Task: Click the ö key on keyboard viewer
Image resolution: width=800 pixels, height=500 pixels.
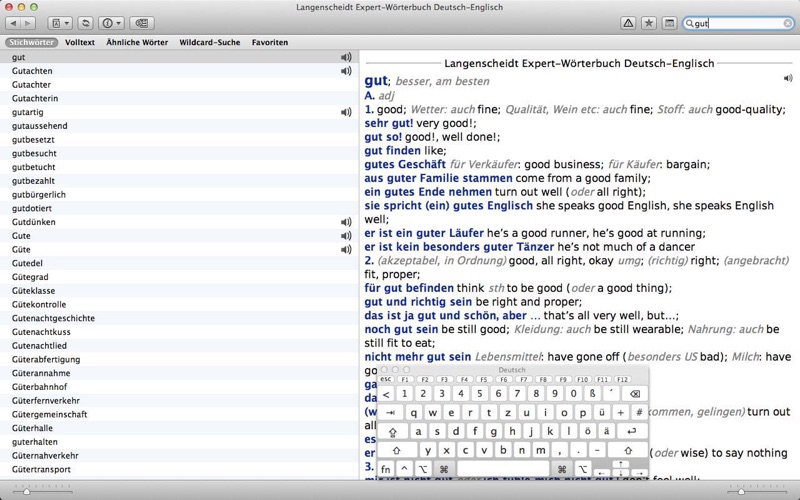Action: (x=588, y=432)
